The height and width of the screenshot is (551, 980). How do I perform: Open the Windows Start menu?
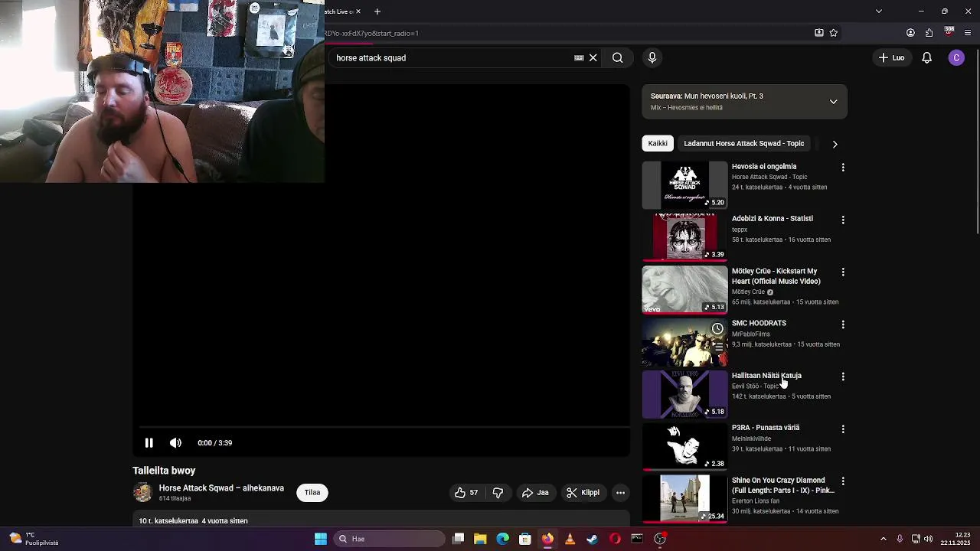[321, 539]
